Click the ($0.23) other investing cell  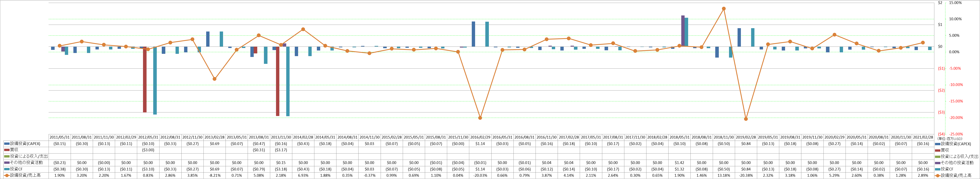(x=60, y=163)
